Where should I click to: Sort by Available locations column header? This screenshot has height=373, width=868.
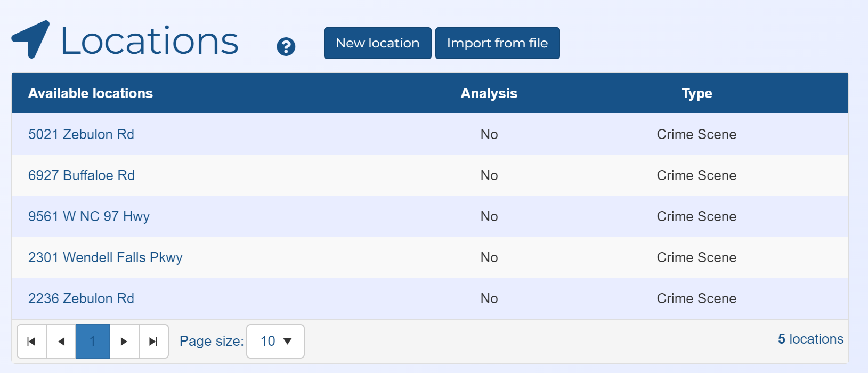[x=90, y=93]
